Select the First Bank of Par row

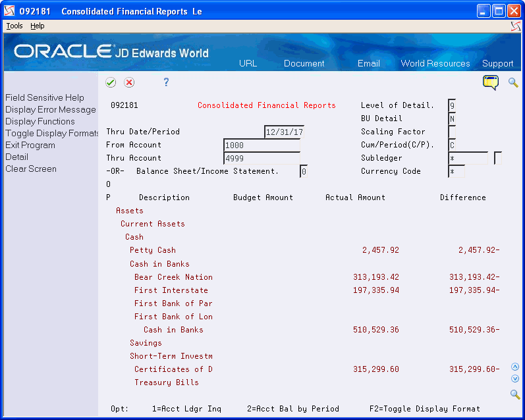[303, 303]
